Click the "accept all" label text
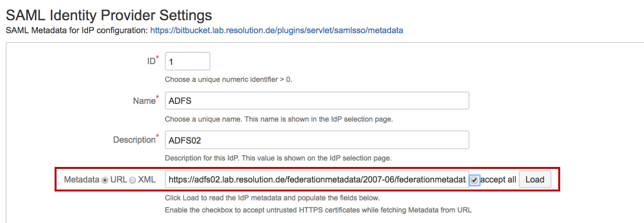644x223 pixels. pyautogui.click(x=498, y=179)
